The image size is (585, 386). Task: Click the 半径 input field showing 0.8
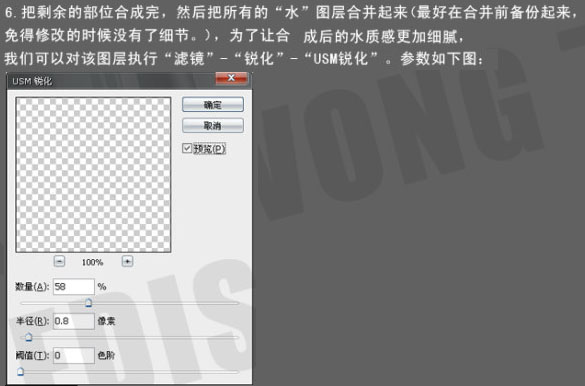pos(73,321)
